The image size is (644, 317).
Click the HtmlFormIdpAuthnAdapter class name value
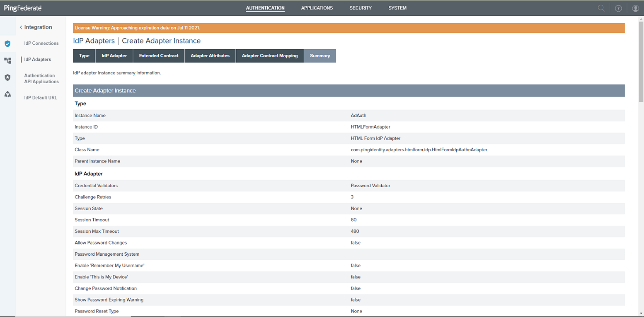pos(419,150)
